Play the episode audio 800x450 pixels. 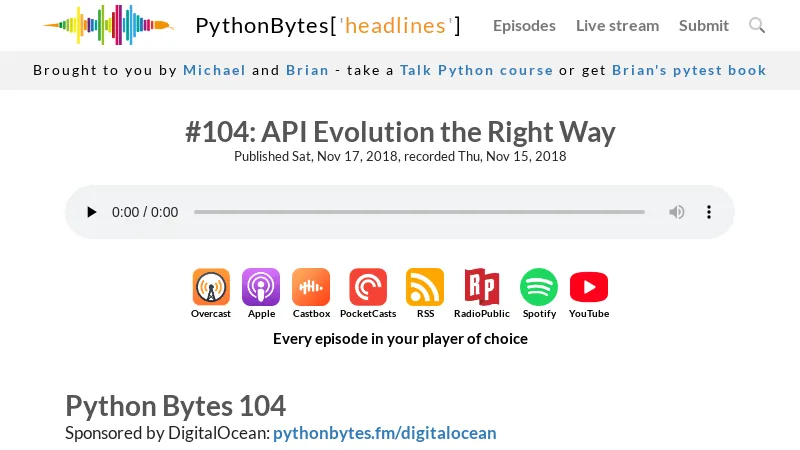(92, 212)
